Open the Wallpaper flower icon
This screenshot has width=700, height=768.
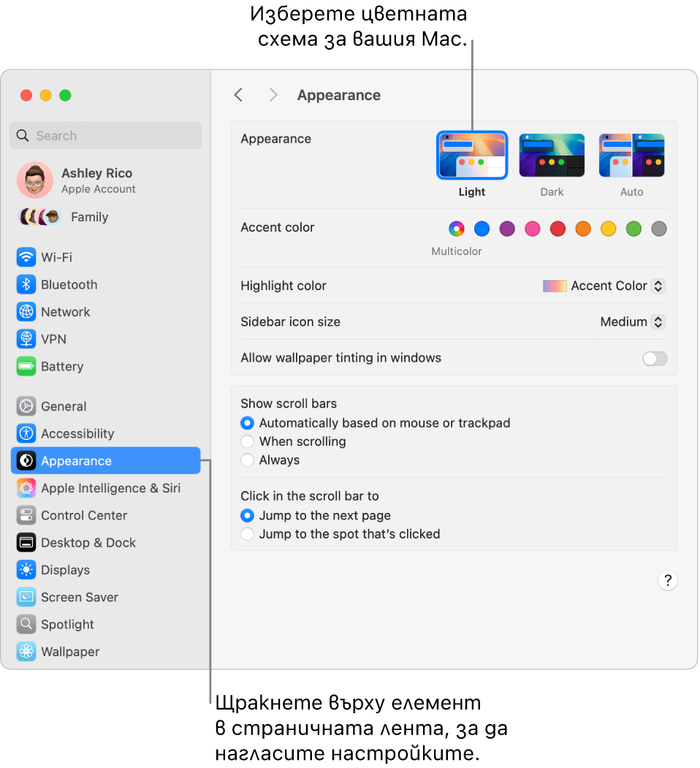pos(26,651)
